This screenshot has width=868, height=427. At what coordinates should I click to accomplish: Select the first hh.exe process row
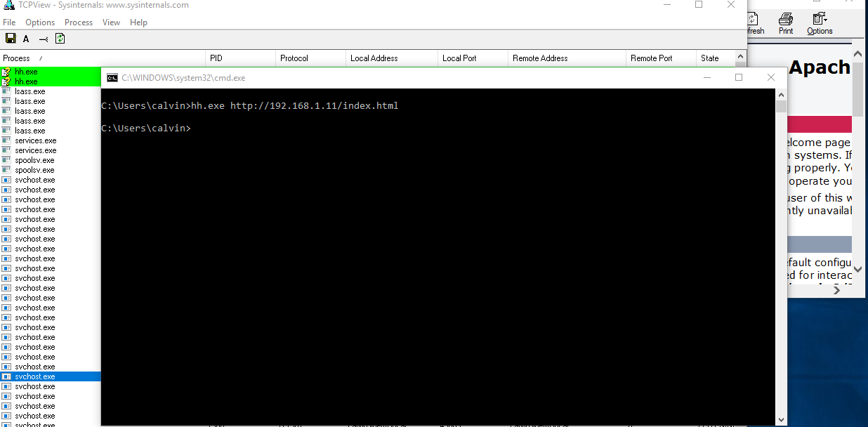click(x=27, y=72)
